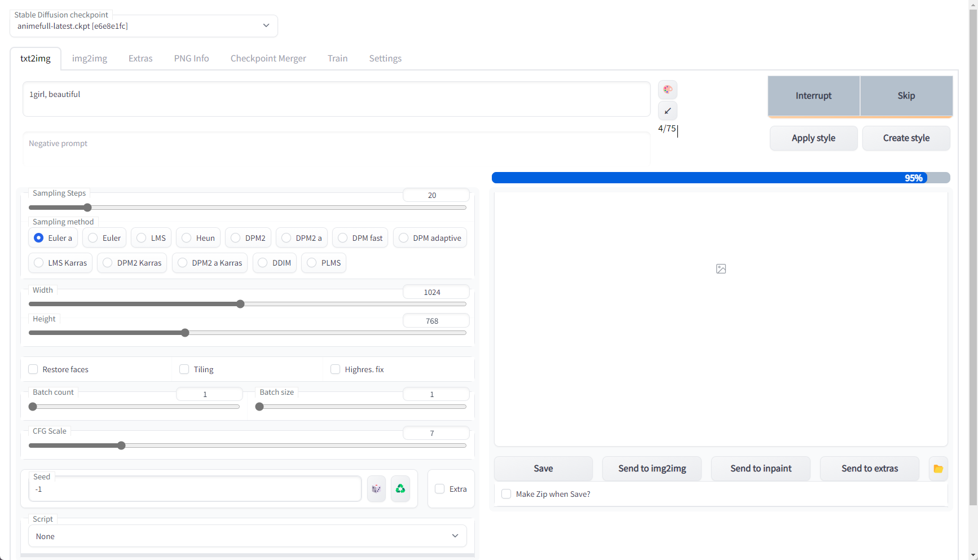
Task: Open the output folder via yellow folder icon
Action: (938, 469)
